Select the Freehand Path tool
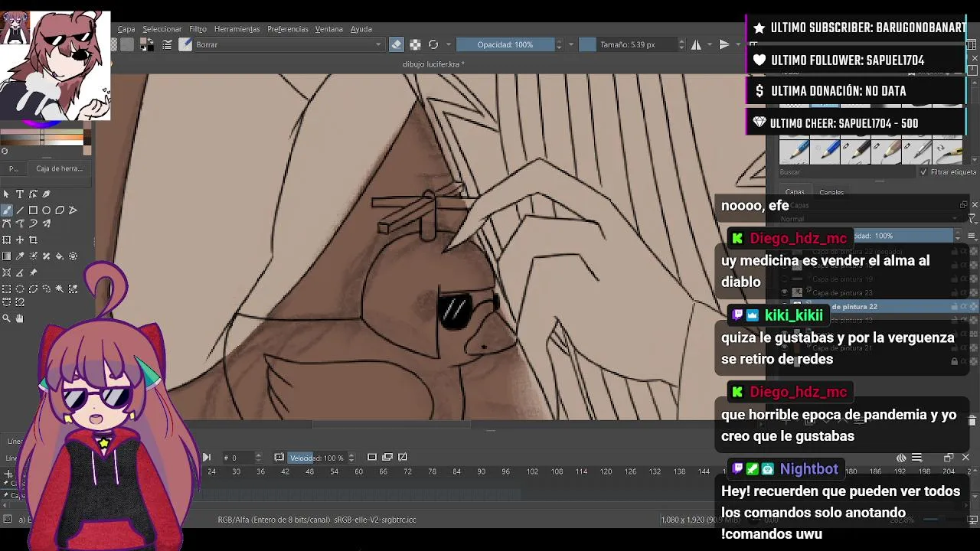This screenshot has width=980, height=551. coord(20,223)
